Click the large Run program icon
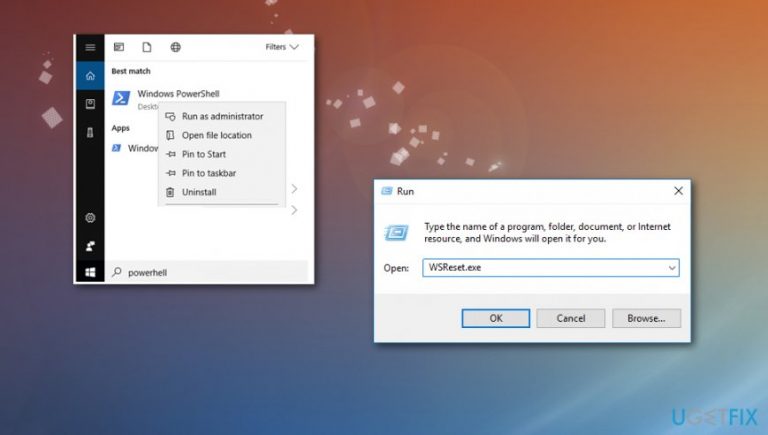This screenshot has height=435, width=768. [396, 232]
